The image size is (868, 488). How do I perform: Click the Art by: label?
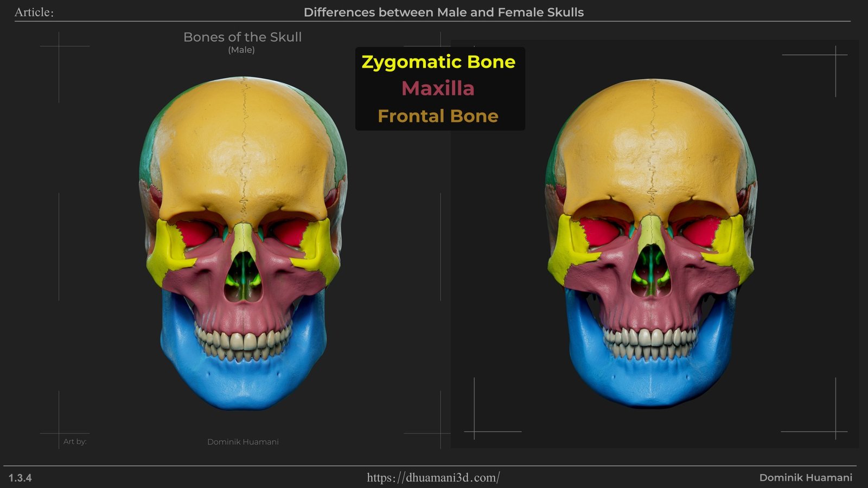tap(75, 441)
